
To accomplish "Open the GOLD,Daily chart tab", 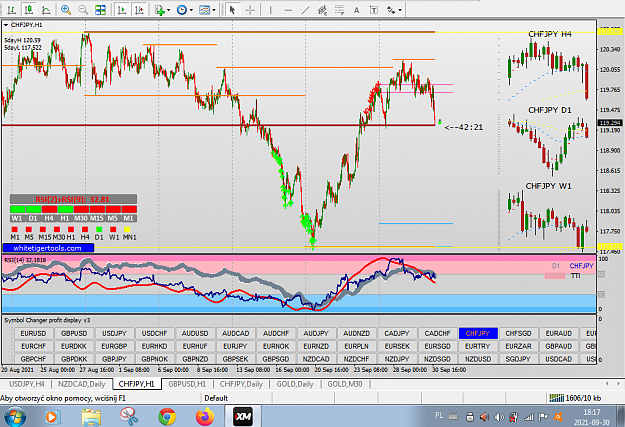I will pos(295,384).
